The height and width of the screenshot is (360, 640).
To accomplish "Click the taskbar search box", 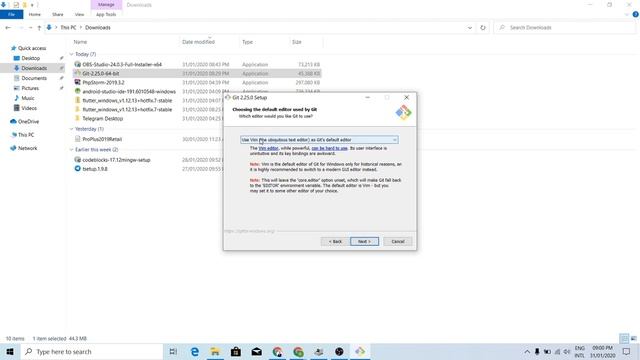I will coord(91,351).
